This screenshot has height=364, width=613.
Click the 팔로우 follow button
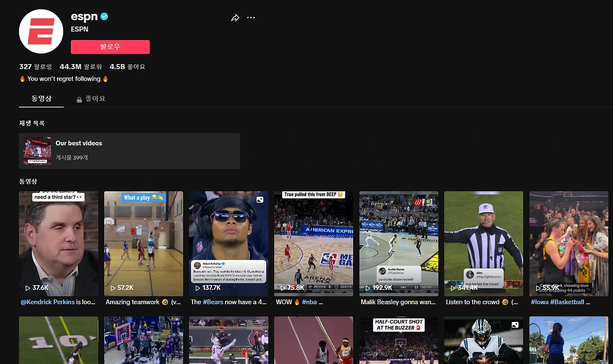pos(110,47)
